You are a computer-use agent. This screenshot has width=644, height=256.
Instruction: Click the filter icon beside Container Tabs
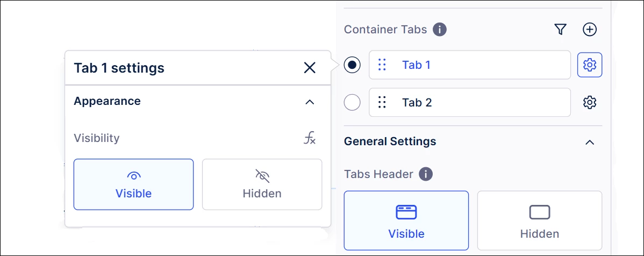560,30
